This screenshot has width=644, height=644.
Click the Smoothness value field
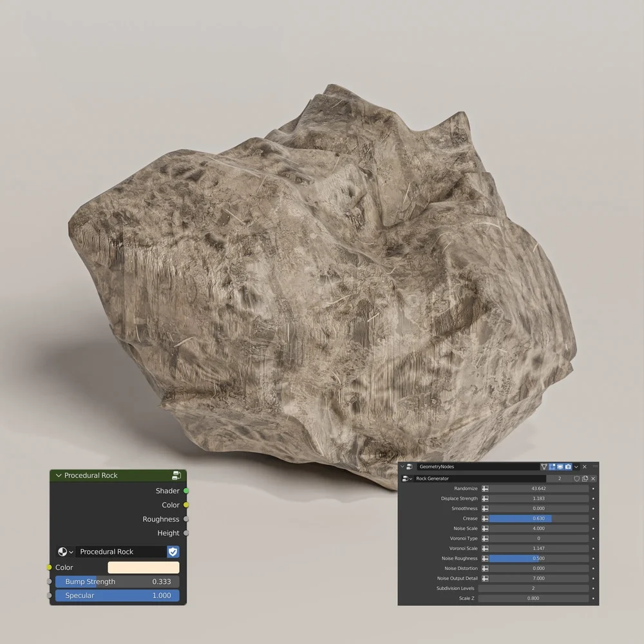pyautogui.click(x=538, y=509)
